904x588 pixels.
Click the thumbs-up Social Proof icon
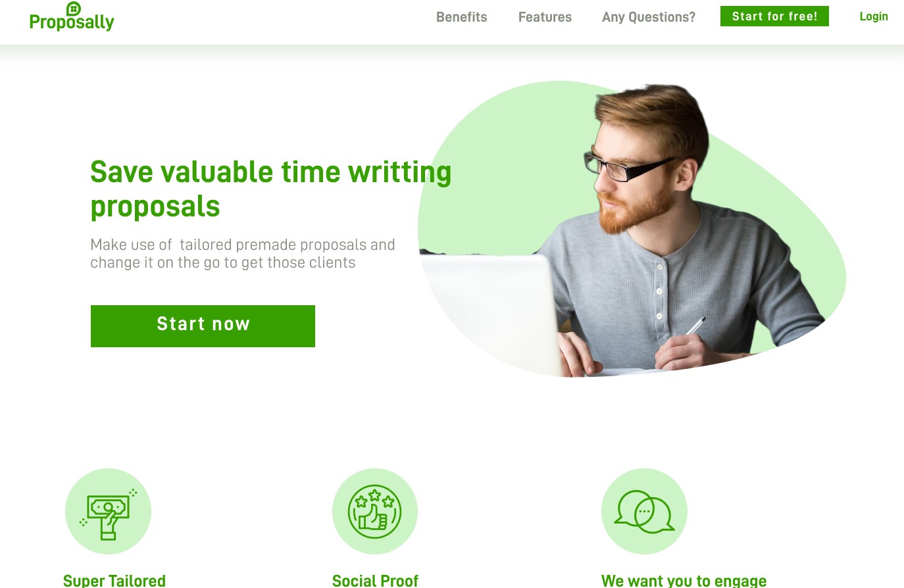tap(375, 511)
